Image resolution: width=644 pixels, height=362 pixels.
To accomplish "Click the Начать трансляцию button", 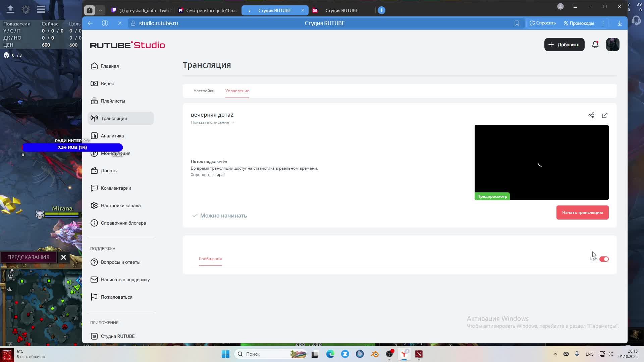I will click(x=582, y=212).
